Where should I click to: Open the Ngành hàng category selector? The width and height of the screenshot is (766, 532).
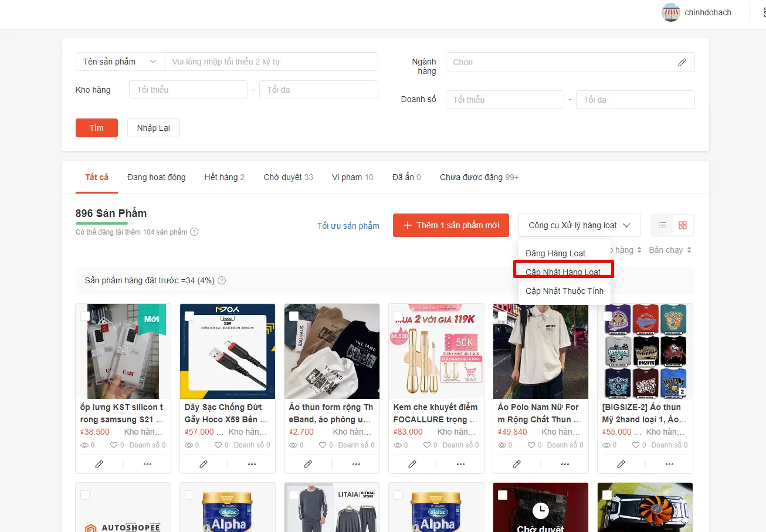coord(570,62)
